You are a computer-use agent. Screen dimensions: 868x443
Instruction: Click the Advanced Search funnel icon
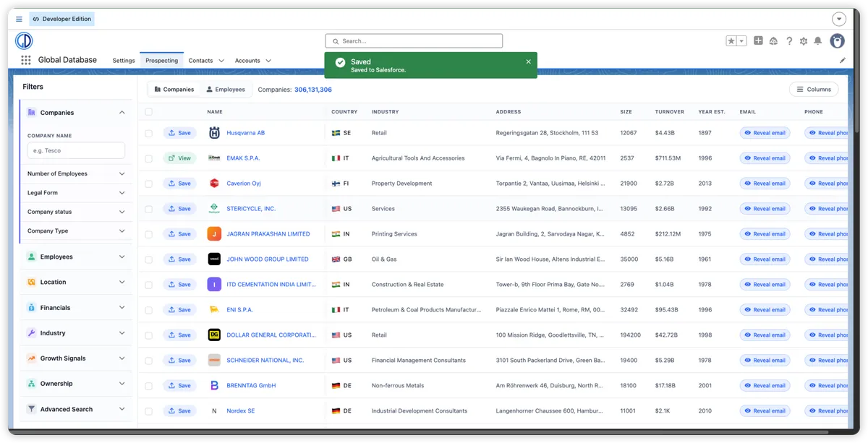[x=32, y=409]
